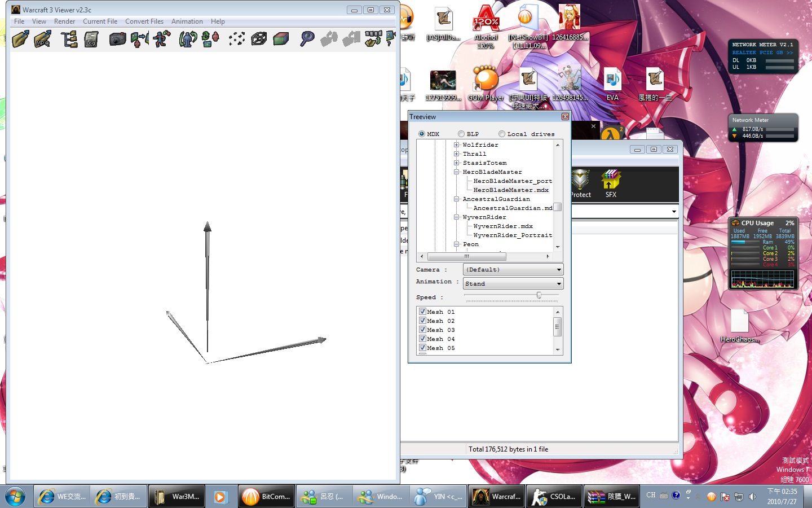Viewport: 812px width, 508px height.
Task: Close the Treeview panel
Action: pos(565,117)
